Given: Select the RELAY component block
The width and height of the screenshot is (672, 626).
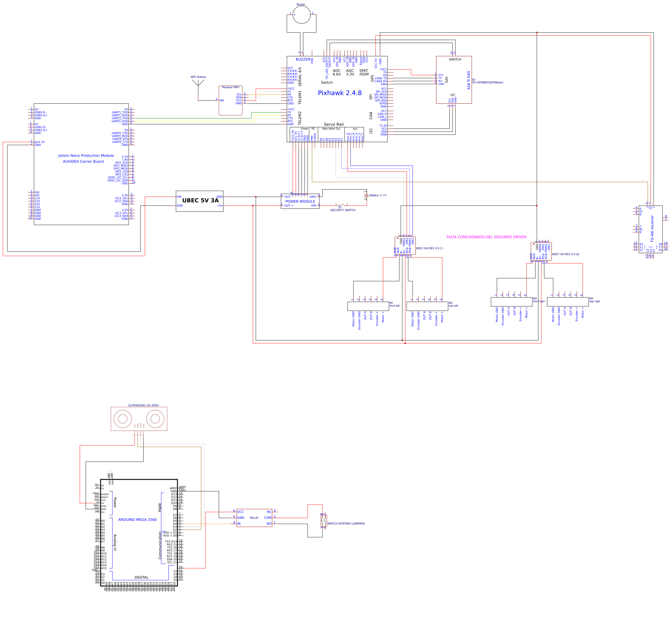Looking at the screenshot, I should tap(253, 518).
